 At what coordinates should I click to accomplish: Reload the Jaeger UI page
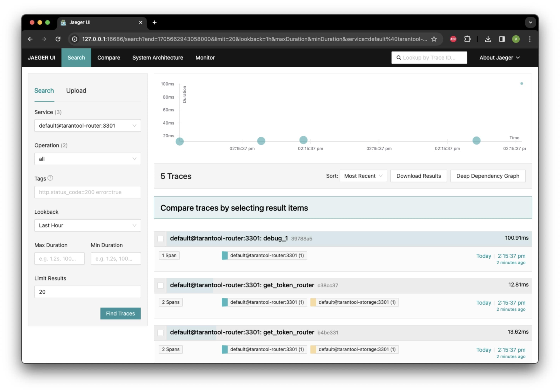click(x=58, y=39)
